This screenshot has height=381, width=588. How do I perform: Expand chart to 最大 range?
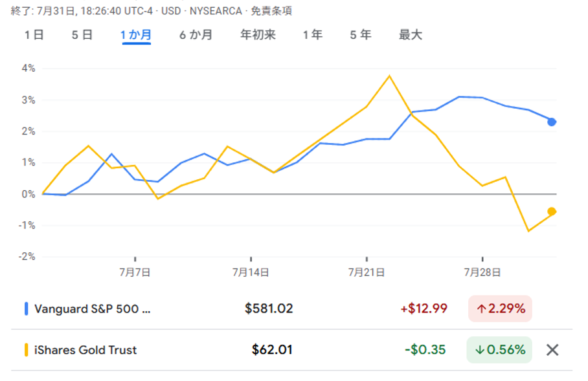tap(411, 35)
